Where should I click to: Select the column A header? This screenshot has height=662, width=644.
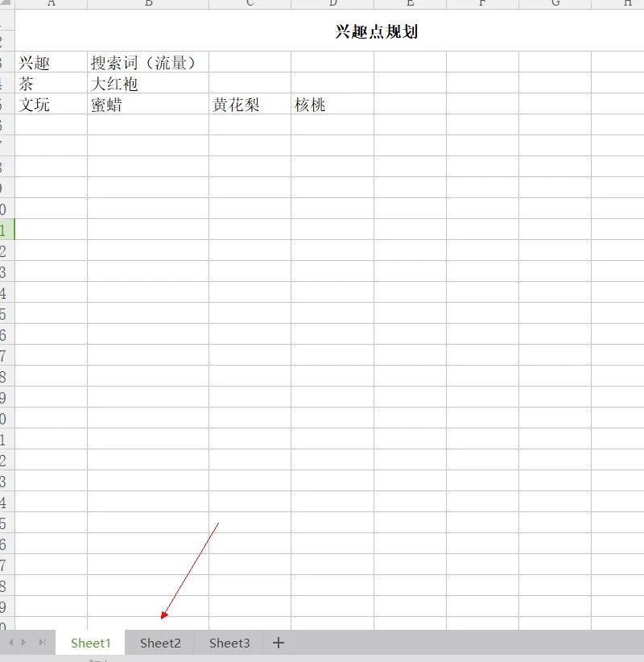tap(52, 3)
